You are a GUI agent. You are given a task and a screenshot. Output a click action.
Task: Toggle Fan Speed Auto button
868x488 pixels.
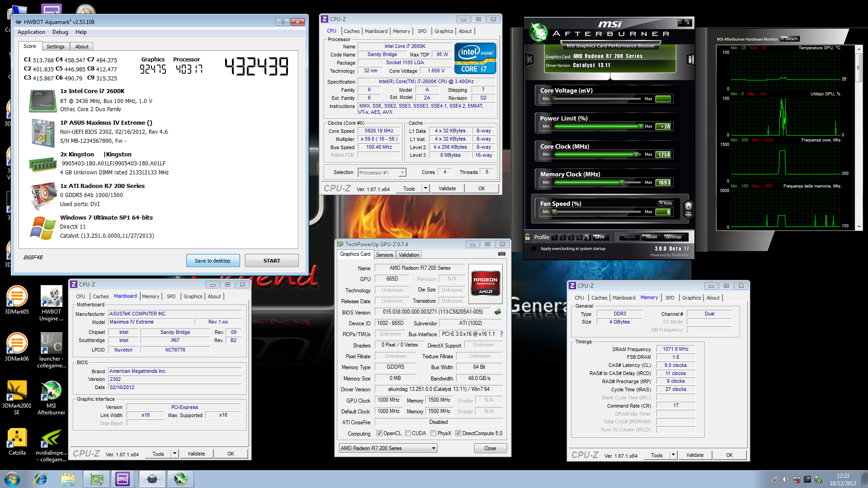(x=666, y=203)
